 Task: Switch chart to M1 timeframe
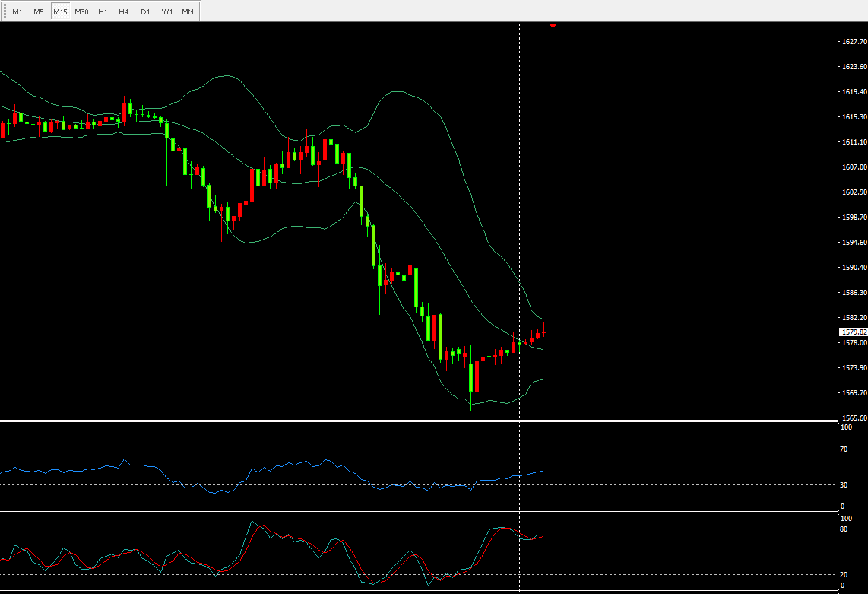17,11
